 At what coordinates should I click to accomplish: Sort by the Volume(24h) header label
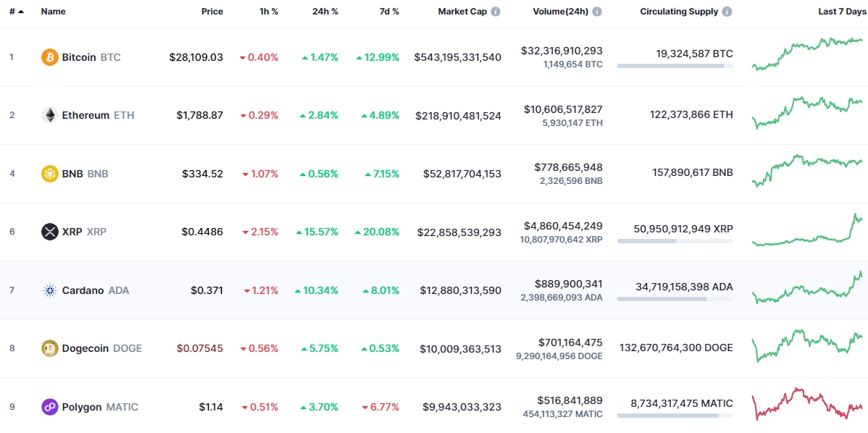tap(561, 12)
